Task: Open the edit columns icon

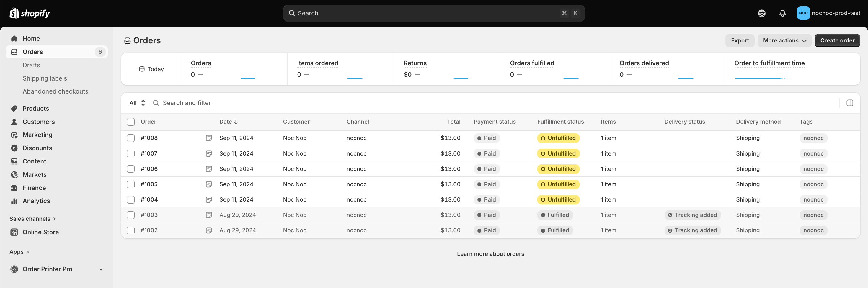Action: [849, 103]
